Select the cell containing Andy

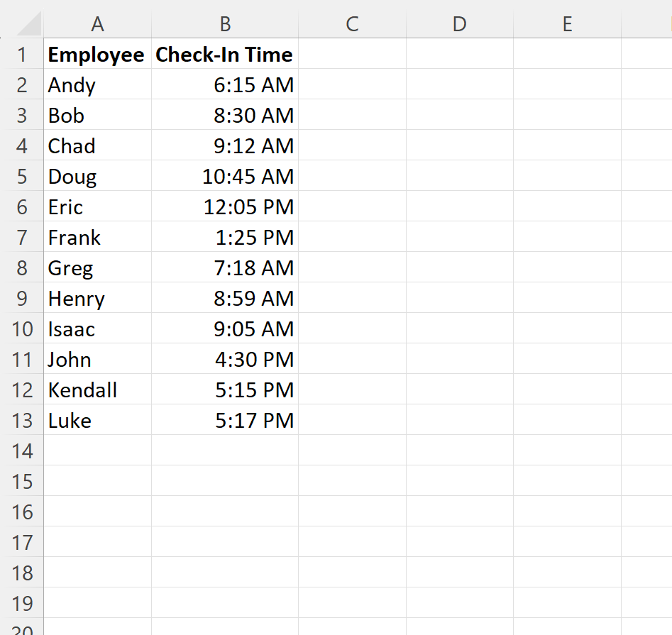[x=97, y=84]
